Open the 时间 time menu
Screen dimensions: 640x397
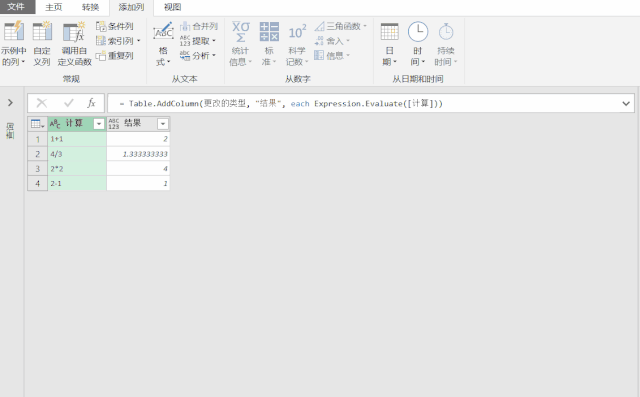[418, 44]
